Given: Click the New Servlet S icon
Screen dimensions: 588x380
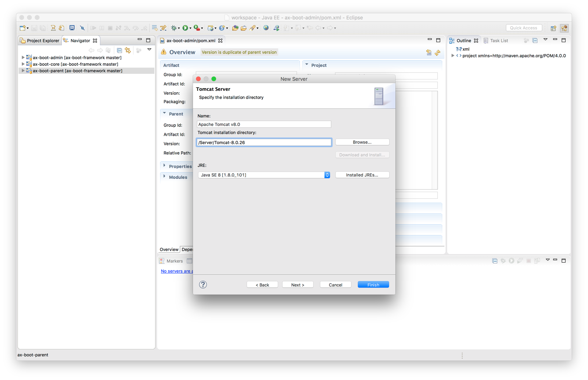Looking at the screenshot, I should (222, 28).
